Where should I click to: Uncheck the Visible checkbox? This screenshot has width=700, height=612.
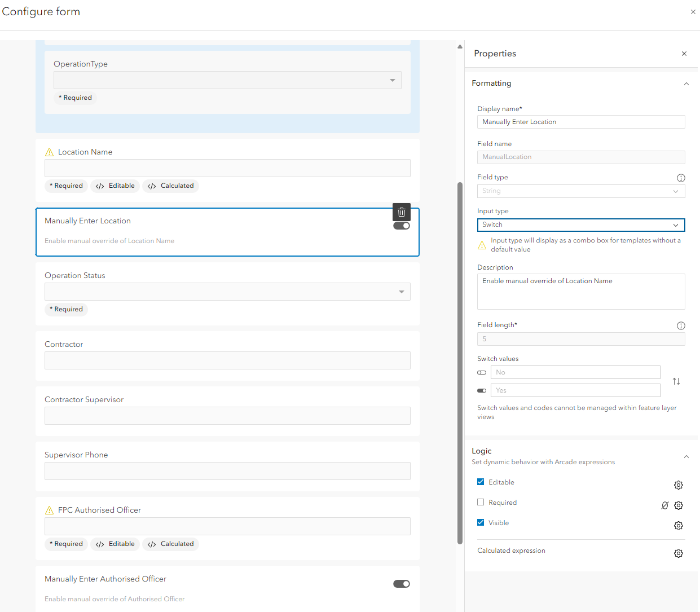[x=481, y=522]
